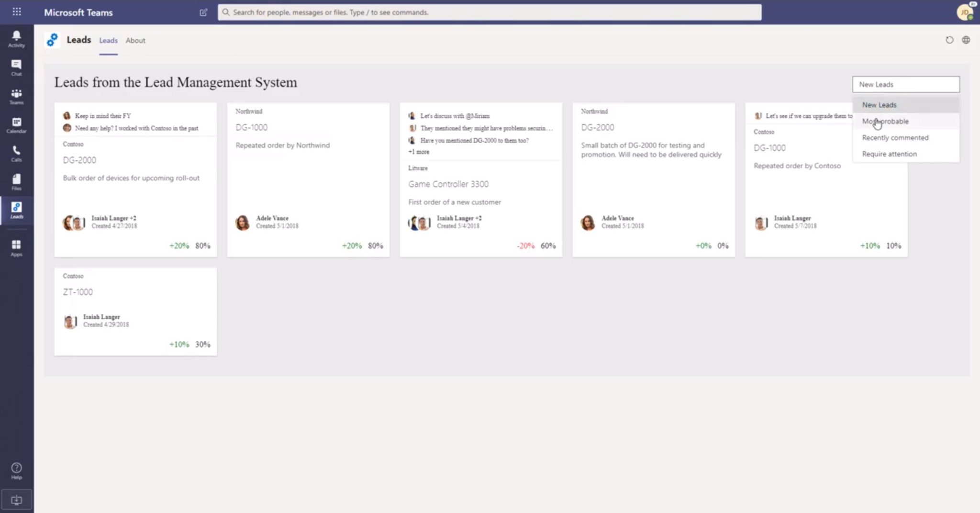Open Files in the sidebar

[x=16, y=182]
